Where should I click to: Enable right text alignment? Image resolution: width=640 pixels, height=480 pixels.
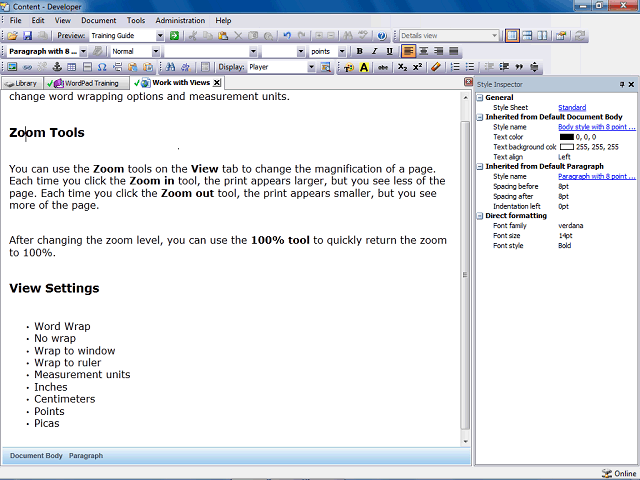[x=439, y=51]
